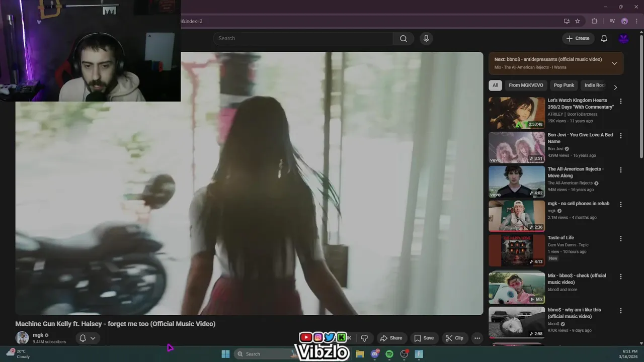Click the Create button
Image resolution: width=644 pixels, height=362 pixels.
click(x=578, y=39)
